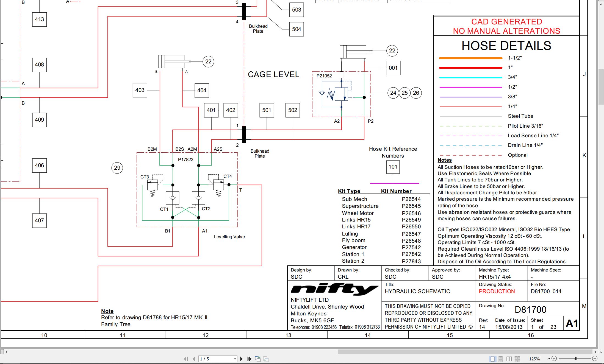Click the 'Load Sense Line 1/4"' legend entry

tap(533, 136)
